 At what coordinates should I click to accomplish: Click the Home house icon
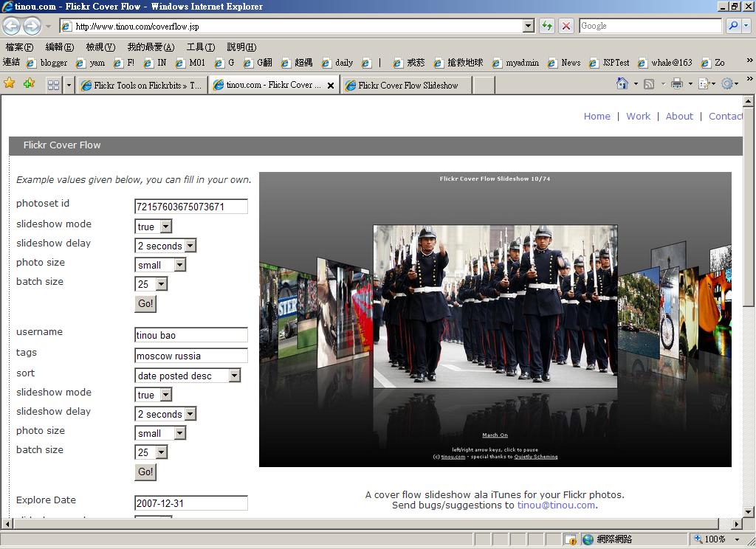pos(622,83)
